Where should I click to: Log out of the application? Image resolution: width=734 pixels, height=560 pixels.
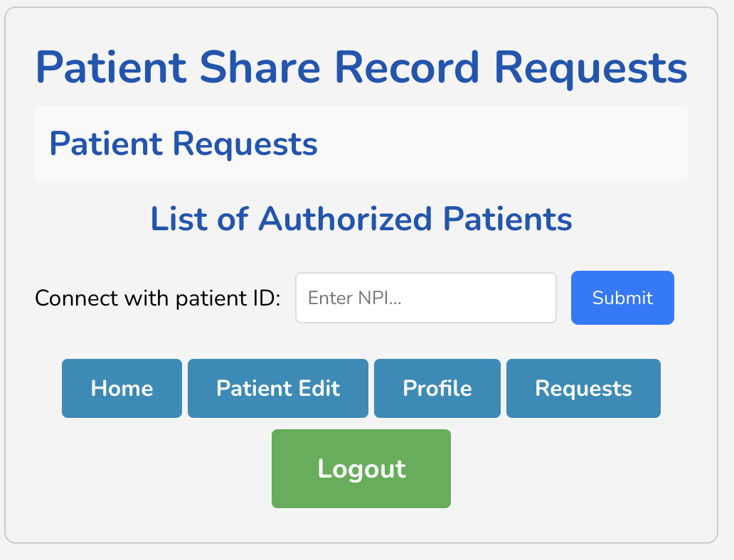click(361, 468)
